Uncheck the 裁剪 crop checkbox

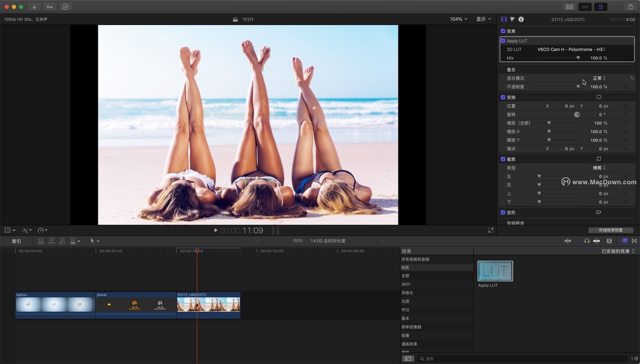click(x=503, y=159)
